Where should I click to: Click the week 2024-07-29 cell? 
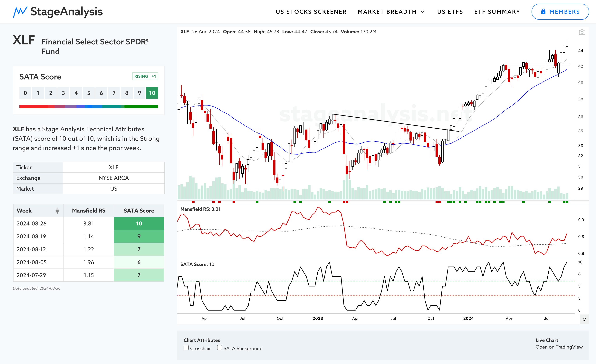click(x=38, y=275)
